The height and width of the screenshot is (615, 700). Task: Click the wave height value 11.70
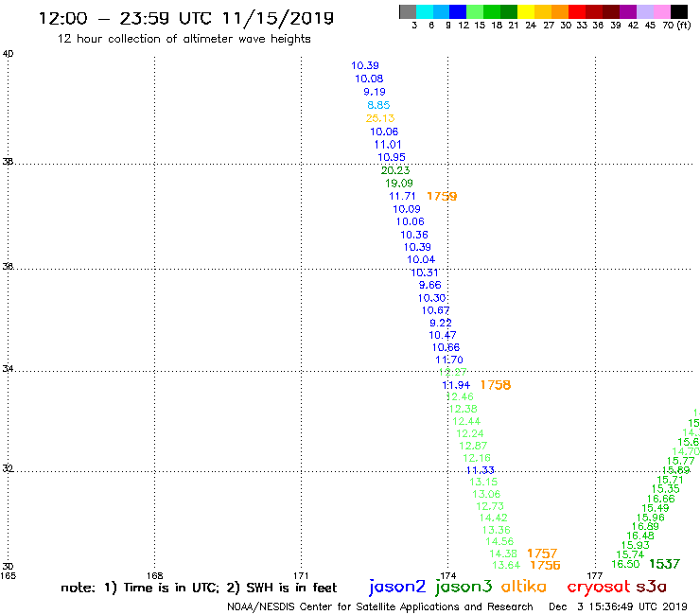coord(449,360)
